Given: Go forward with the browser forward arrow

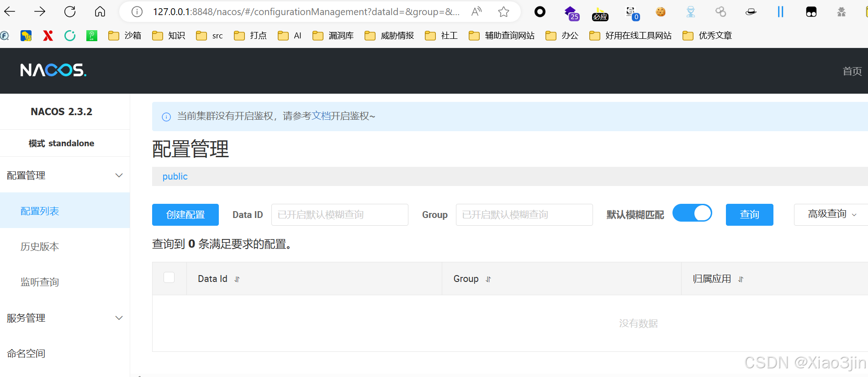Looking at the screenshot, I should [x=40, y=11].
